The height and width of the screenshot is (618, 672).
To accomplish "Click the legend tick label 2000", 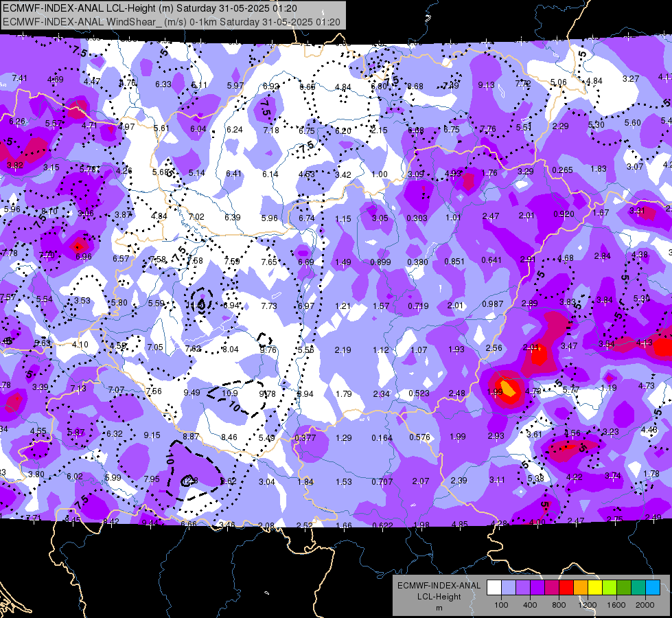I will coord(645,605).
